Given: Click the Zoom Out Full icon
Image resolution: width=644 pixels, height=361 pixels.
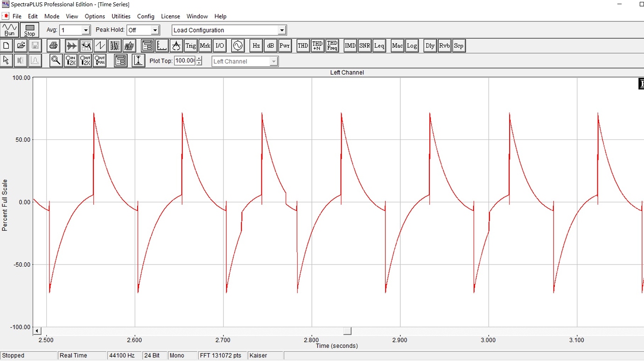Looking at the screenshot, I should (x=100, y=61).
